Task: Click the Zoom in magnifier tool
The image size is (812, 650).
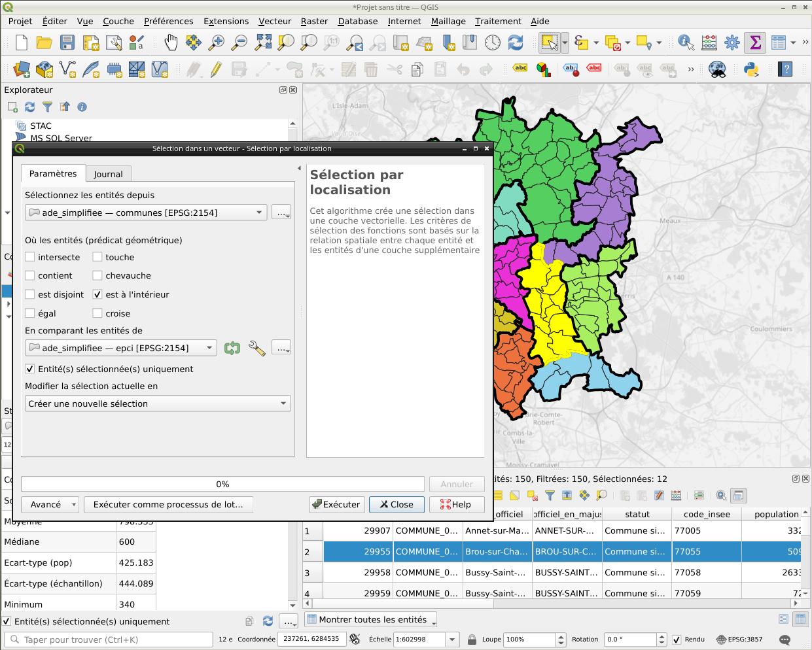Action: point(216,43)
